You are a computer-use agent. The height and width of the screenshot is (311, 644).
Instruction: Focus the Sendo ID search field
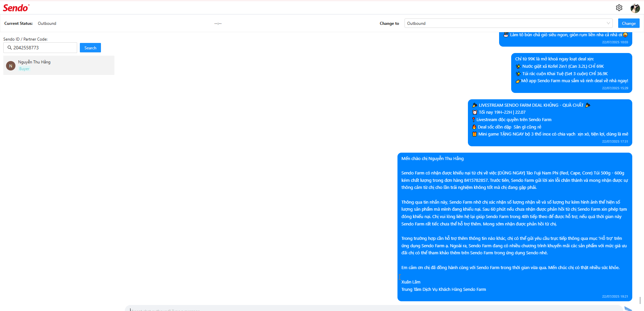coord(40,48)
